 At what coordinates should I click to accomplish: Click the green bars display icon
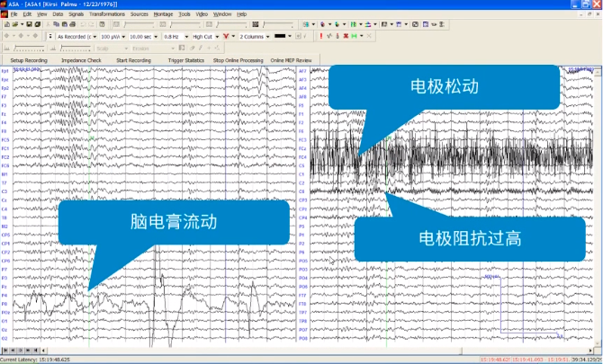pyautogui.click(x=353, y=24)
